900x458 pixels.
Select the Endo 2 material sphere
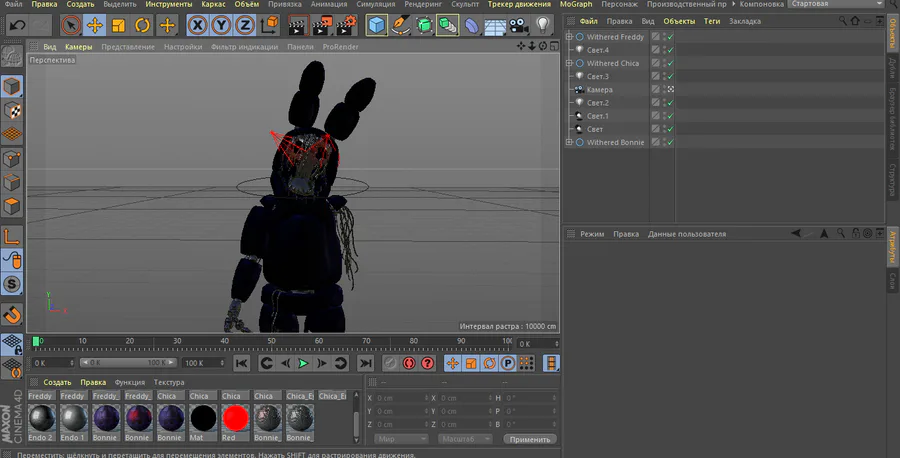[41, 419]
